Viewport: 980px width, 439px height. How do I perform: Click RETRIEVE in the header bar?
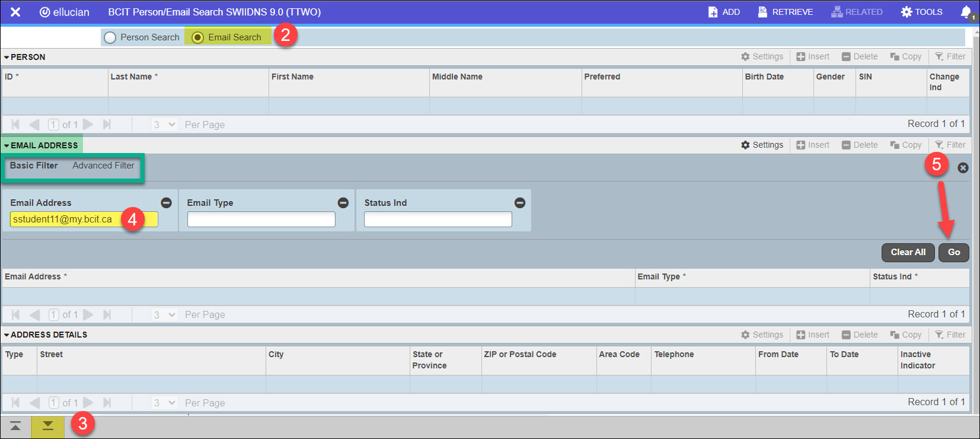pos(786,12)
